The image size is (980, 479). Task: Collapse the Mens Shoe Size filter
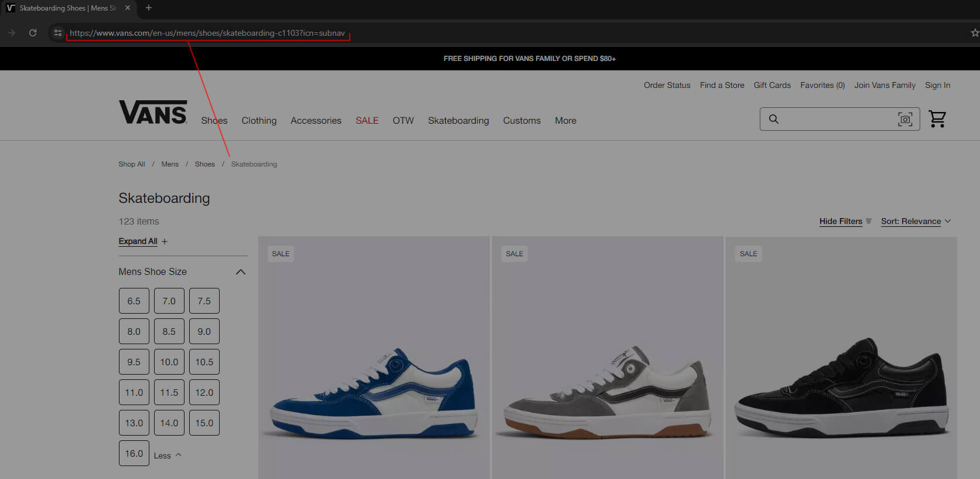pyautogui.click(x=240, y=272)
